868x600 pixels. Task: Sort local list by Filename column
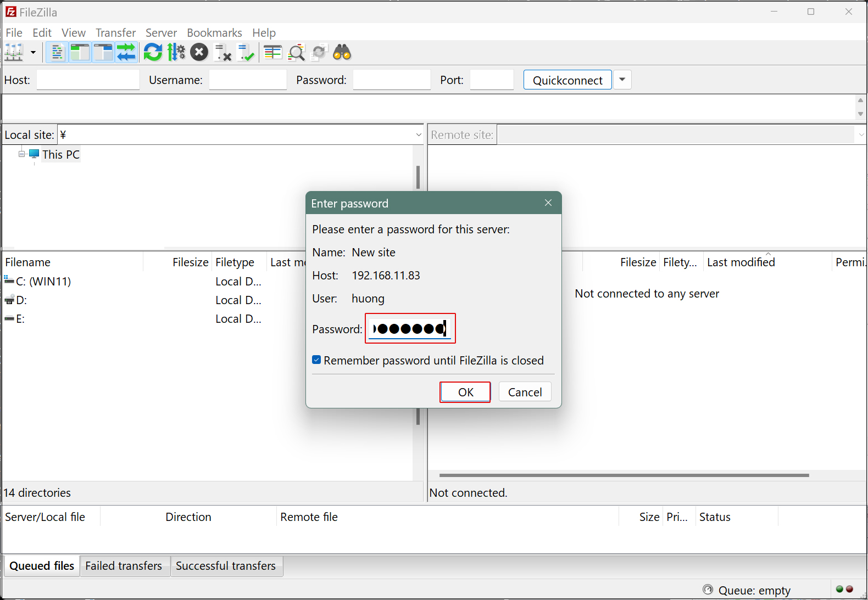point(73,262)
